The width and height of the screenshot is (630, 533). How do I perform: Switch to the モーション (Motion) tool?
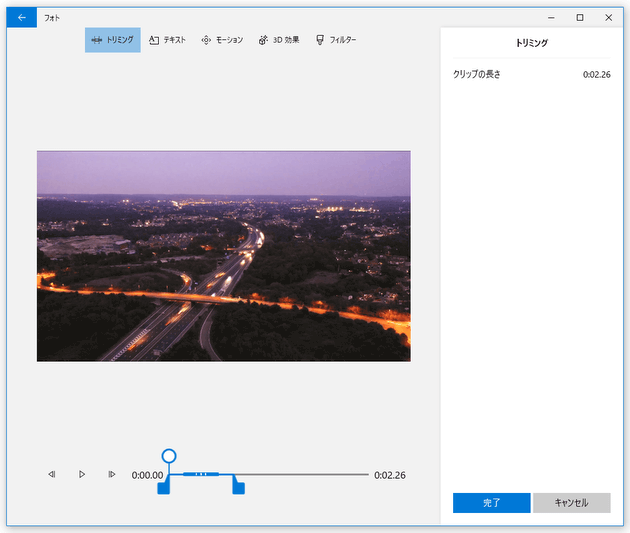pyautogui.click(x=221, y=40)
